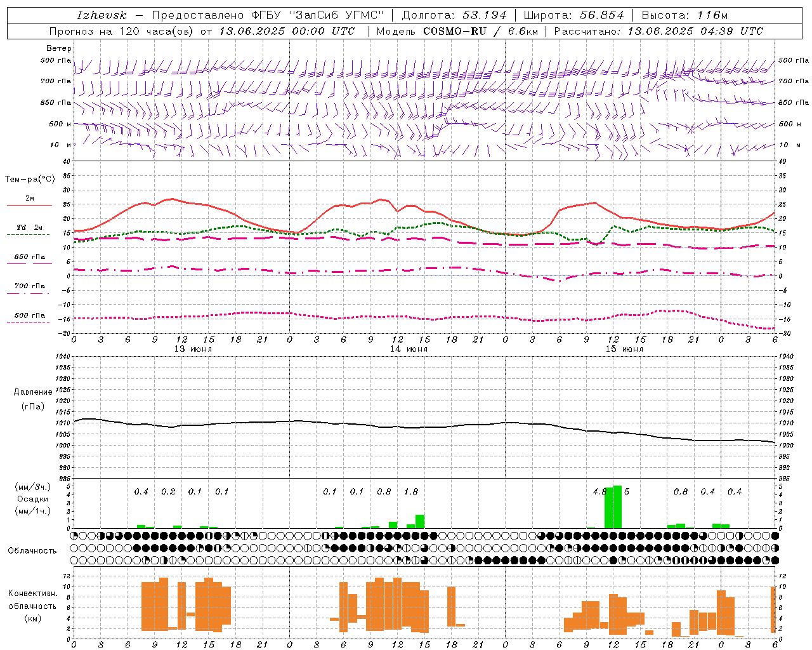Click the Широта: 56.854 value
This screenshot has height=650, width=812.
(x=573, y=15)
